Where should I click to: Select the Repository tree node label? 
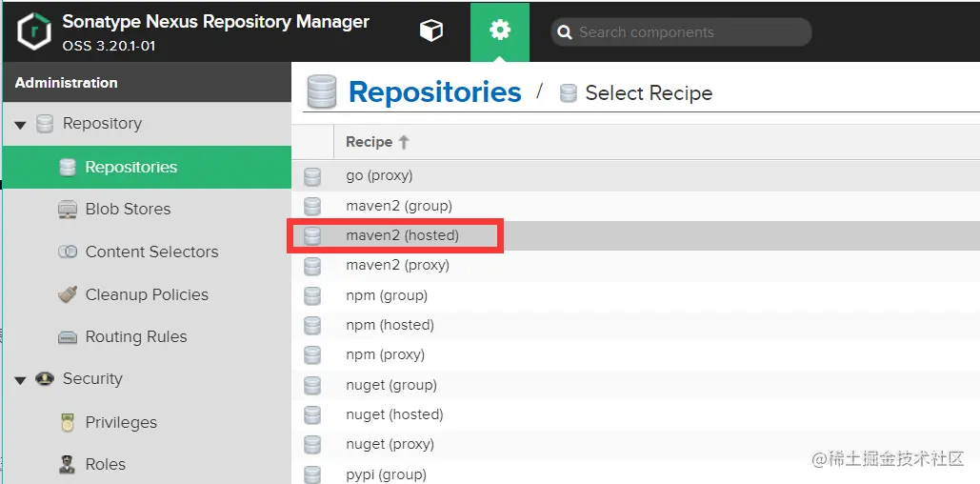pos(102,123)
